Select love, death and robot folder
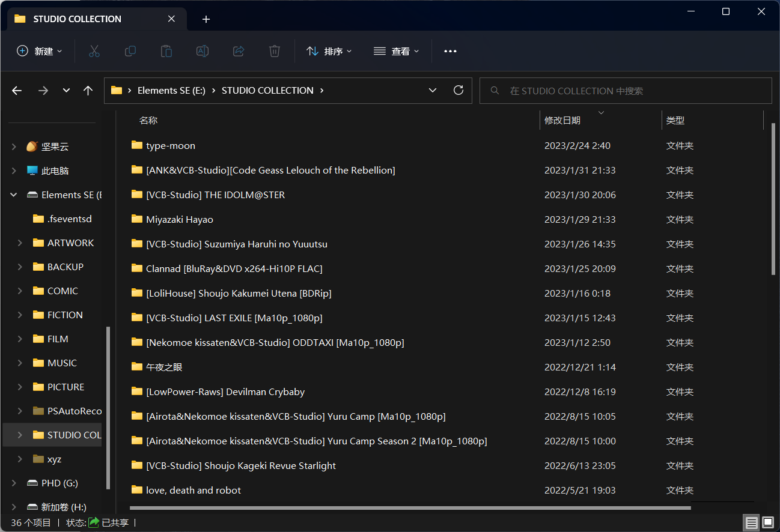780x532 pixels. [193, 490]
